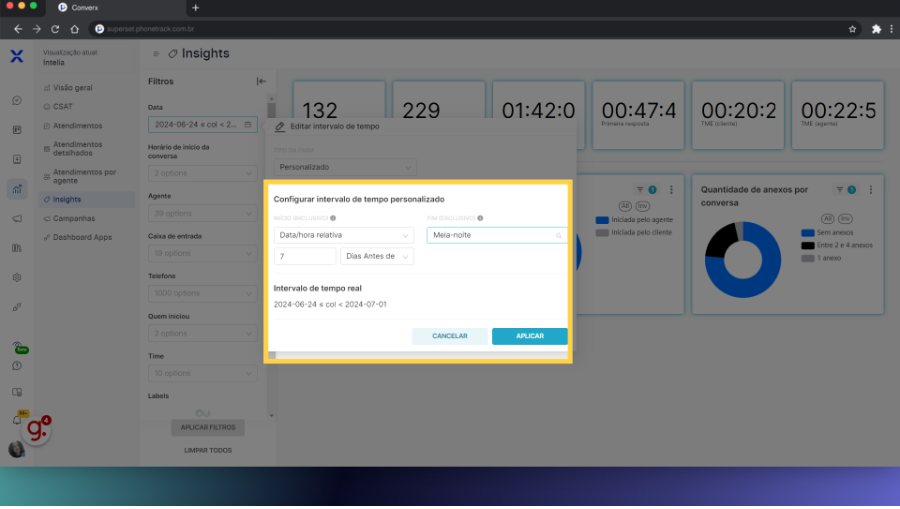Viewport: 900px width, 509px height.
Task: Open the three-dot menu on the anexos chart
Action: 871,189
